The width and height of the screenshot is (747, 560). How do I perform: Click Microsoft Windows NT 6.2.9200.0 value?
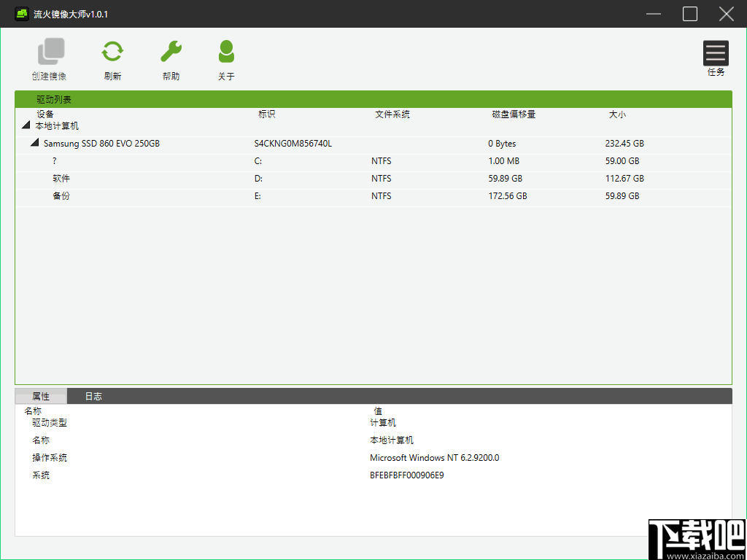point(435,458)
